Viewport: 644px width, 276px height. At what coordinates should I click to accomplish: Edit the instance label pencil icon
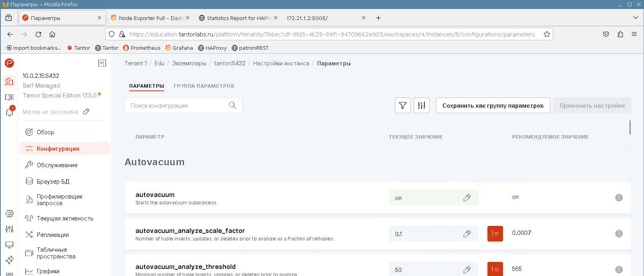pyautogui.click(x=87, y=112)
